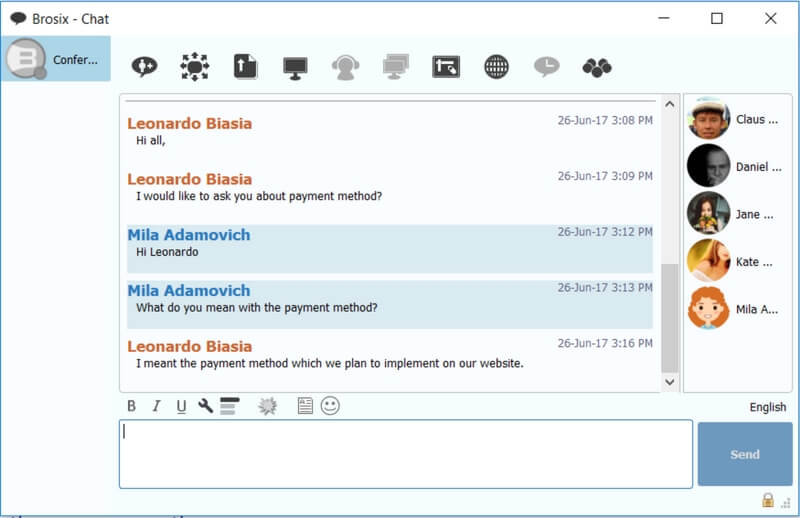Close the Brosix chat window
Viewport: 800px width, 518px height.
(770, 18)
